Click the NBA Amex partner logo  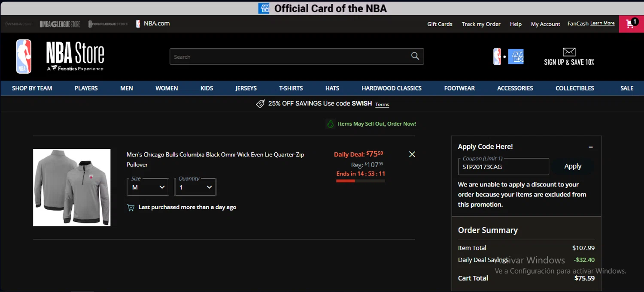point(508,57)
